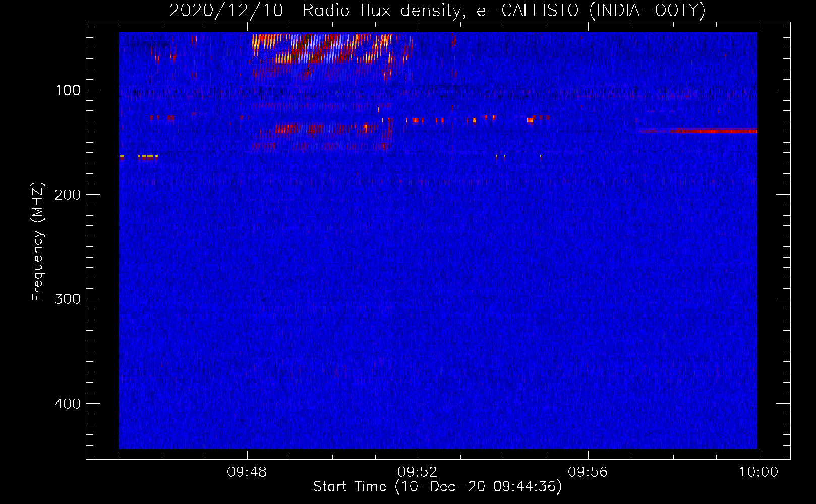Click the '09:48' time axis label
The width and height of the screenshot is (816, 504).
click(x=247, y=472)
